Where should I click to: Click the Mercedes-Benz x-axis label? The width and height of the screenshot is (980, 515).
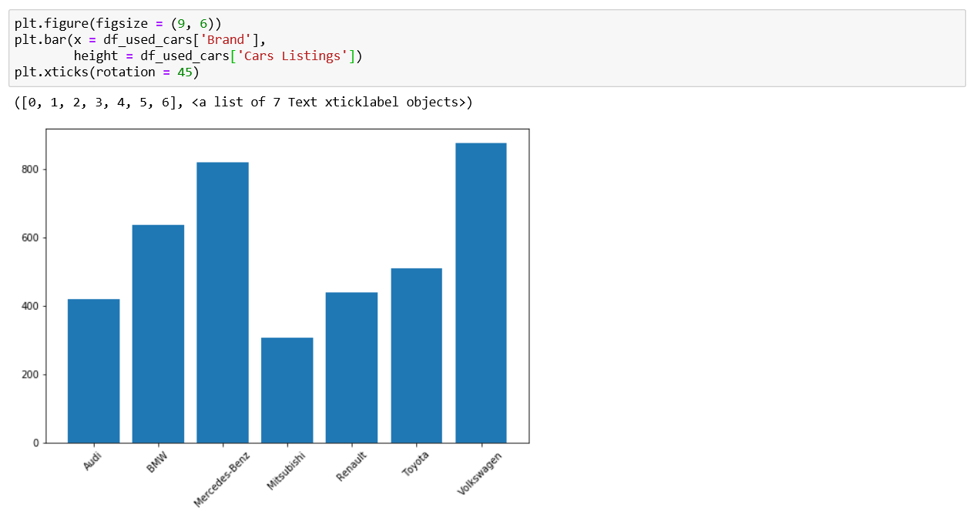coord(222,478)
